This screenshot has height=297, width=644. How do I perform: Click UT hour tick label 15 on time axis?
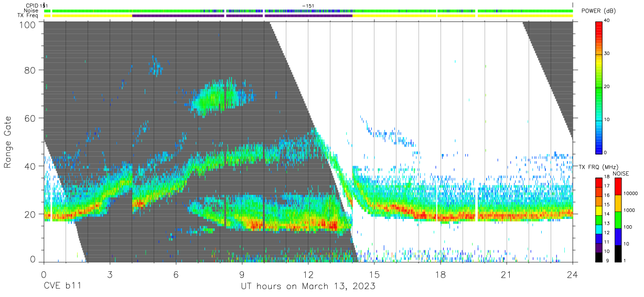pyautogui.click(x=374, y=274)
